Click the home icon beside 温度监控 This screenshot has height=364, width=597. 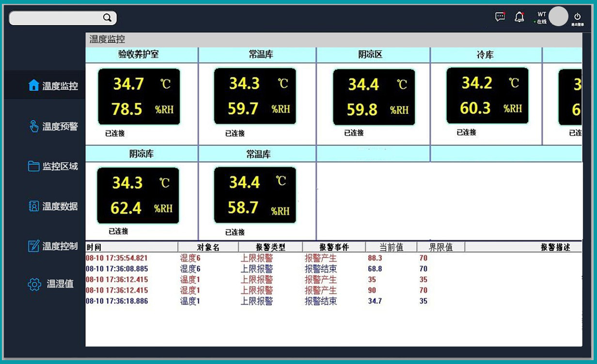(x=33, y=86)
